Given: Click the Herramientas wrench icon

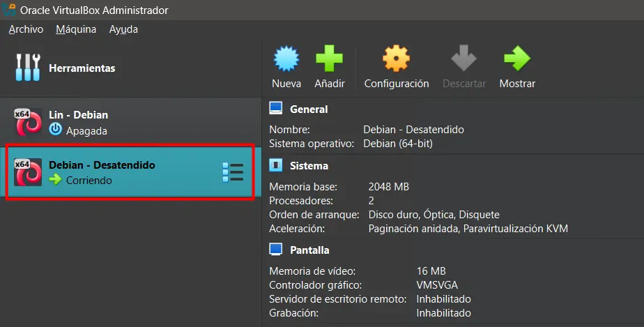Looking at the screenshot, I should pyautogui.click(x=28, y=68).
